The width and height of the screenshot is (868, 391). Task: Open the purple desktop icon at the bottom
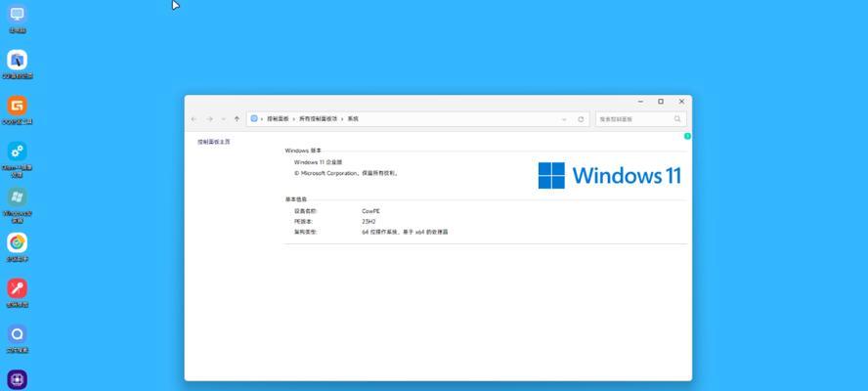[x=18, y=379]
